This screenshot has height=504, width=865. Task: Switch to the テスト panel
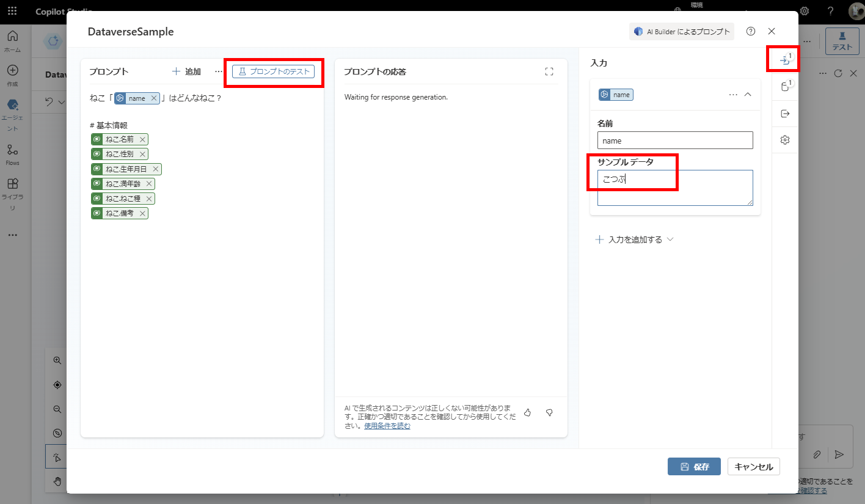pos(842,42)
